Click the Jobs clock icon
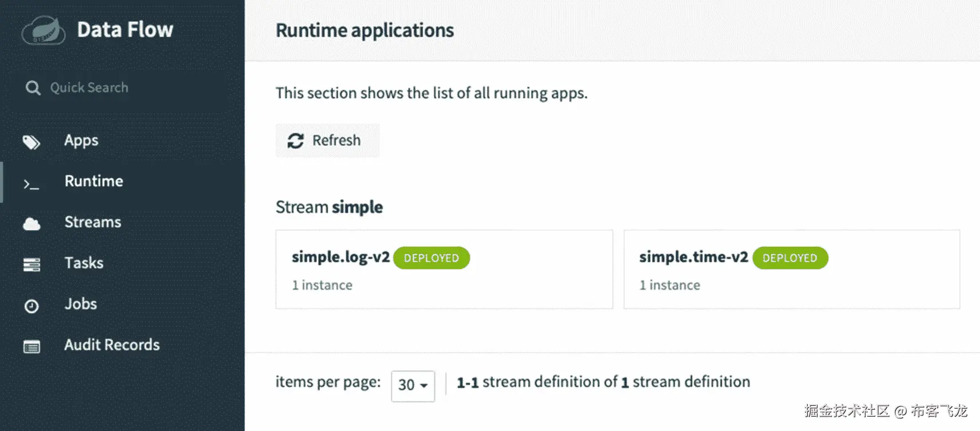Image resolution: width=980 pixels, height=431 pixels. pyautogui.click(x=31, y=306)
